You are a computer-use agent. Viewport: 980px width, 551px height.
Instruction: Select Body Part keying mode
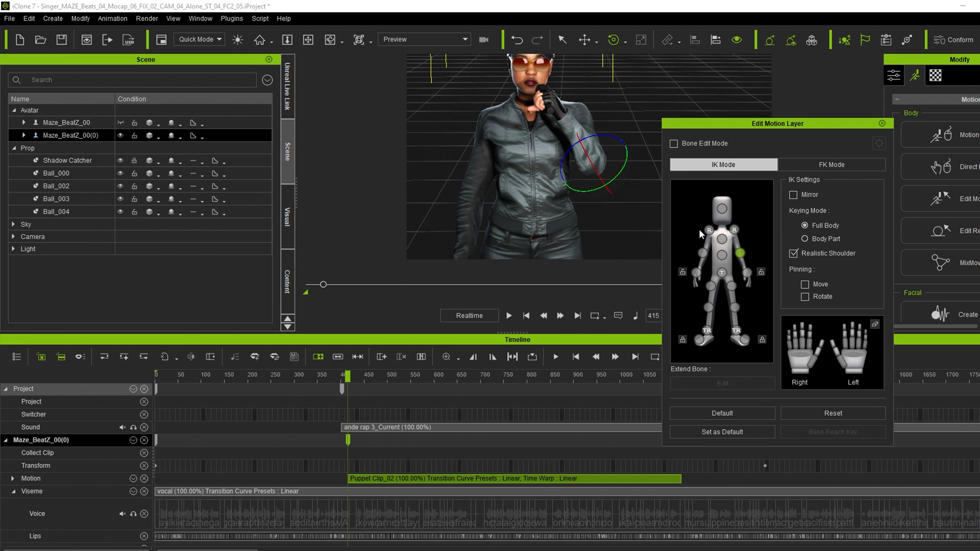point(805,239)
